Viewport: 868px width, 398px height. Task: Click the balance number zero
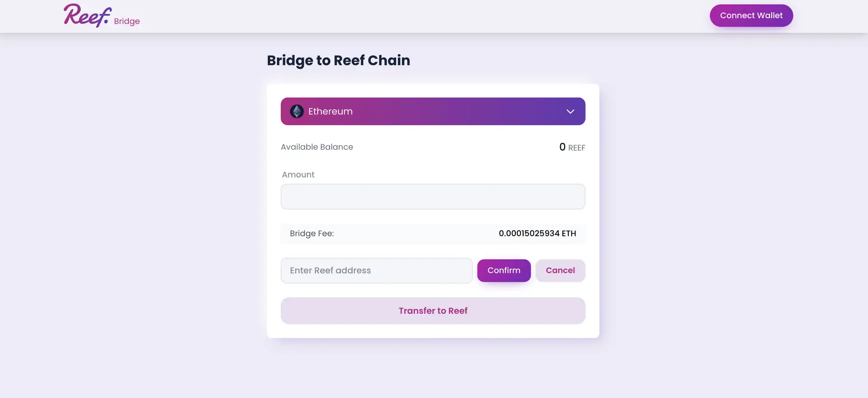(562, 147)
